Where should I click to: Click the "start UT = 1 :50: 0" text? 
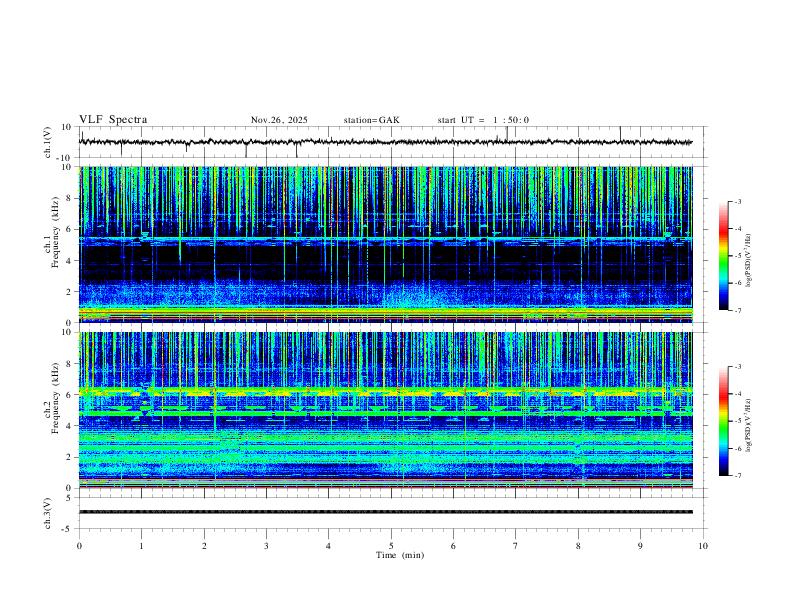click(x=483, y=120)
